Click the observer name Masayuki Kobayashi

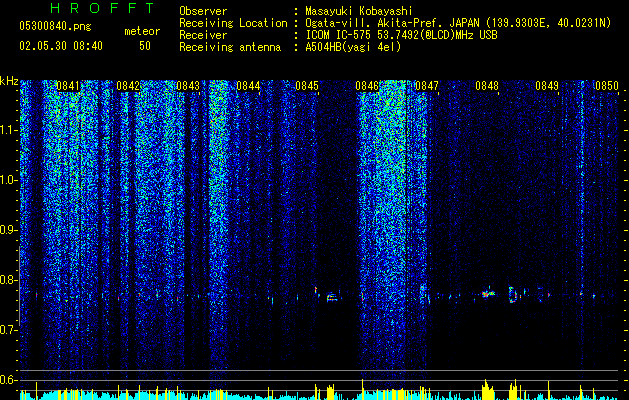(359, 11)
